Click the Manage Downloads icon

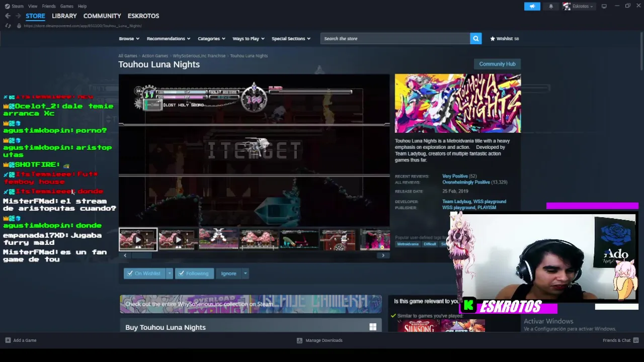pyautogui.click(x=299, y=340)
